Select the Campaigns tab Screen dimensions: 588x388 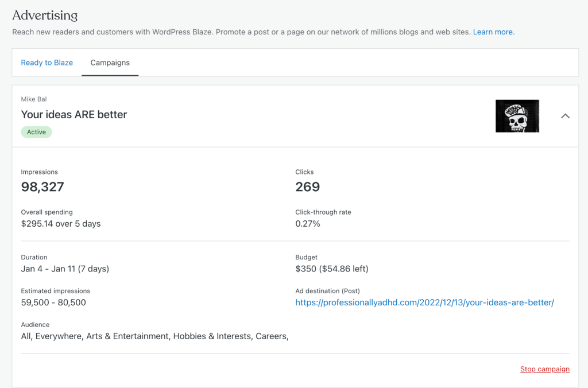point(110,63)
